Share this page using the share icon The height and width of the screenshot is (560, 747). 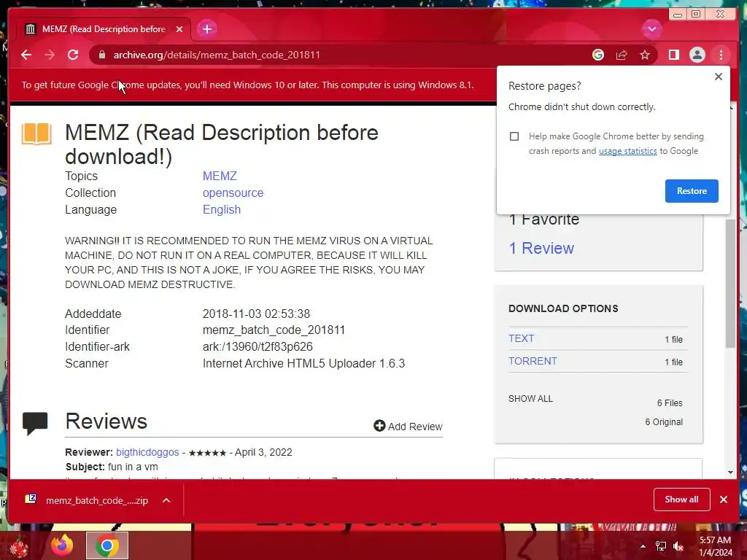[622, 55]
